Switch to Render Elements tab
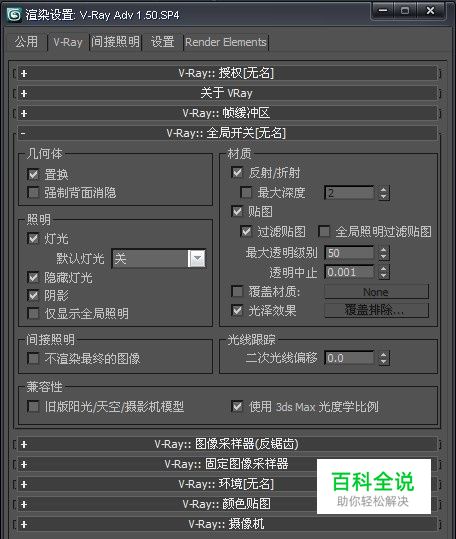Image resolution: width=456 pixels, height=539 pixels. tap(226, 42)
